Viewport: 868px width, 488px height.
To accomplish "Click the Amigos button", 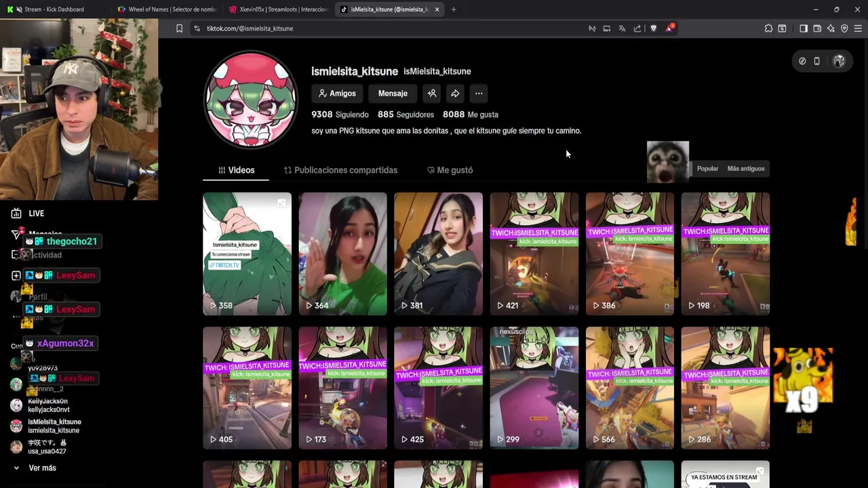I will click(x=337, y=94).
